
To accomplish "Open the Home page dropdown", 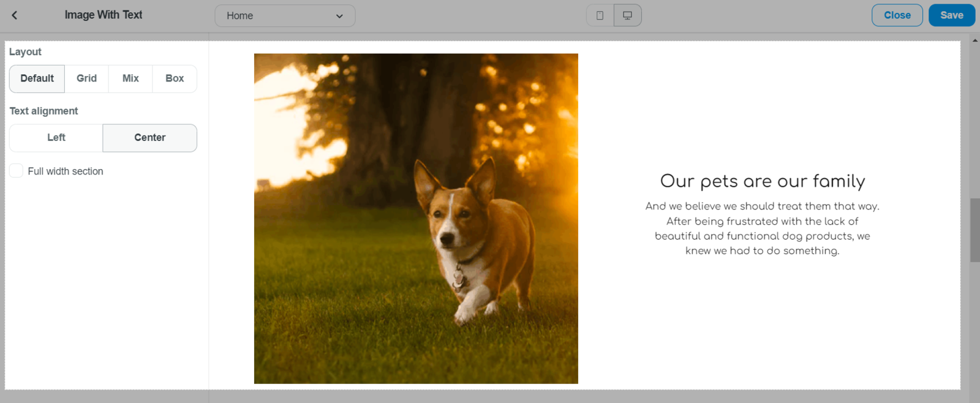I will [x=285, y=16].
